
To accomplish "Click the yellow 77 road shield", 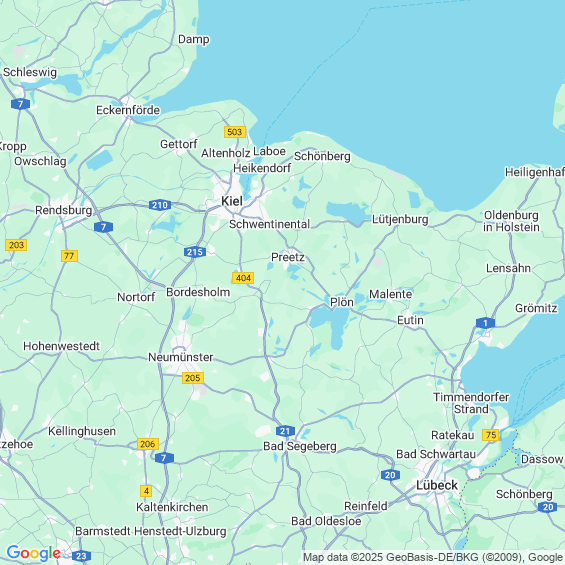I will tap(69, 256).
